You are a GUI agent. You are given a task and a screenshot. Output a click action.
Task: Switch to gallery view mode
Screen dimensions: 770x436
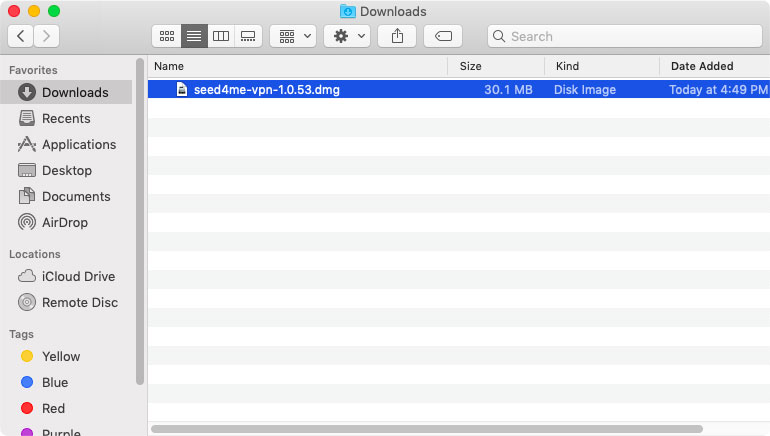coord(249,36)
